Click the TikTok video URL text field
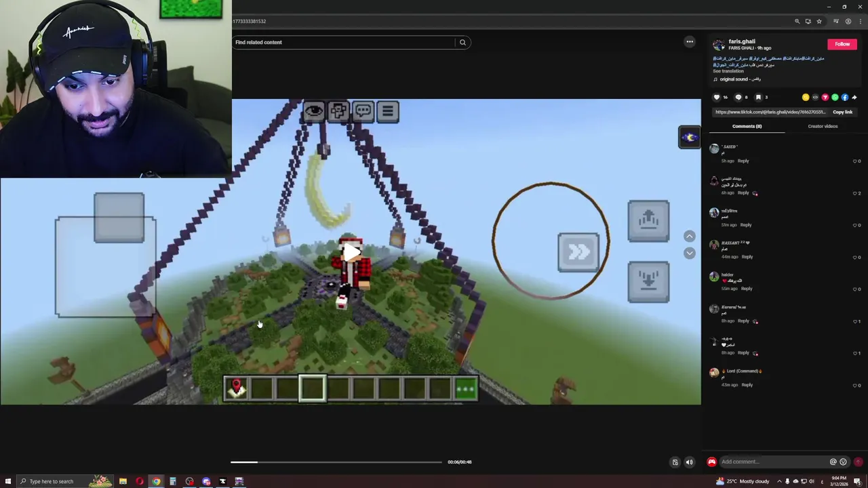 [x=770, y=112]
